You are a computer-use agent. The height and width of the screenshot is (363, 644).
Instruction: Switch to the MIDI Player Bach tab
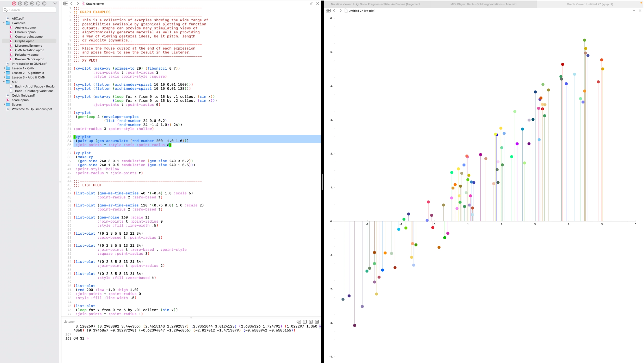[483, 4]
